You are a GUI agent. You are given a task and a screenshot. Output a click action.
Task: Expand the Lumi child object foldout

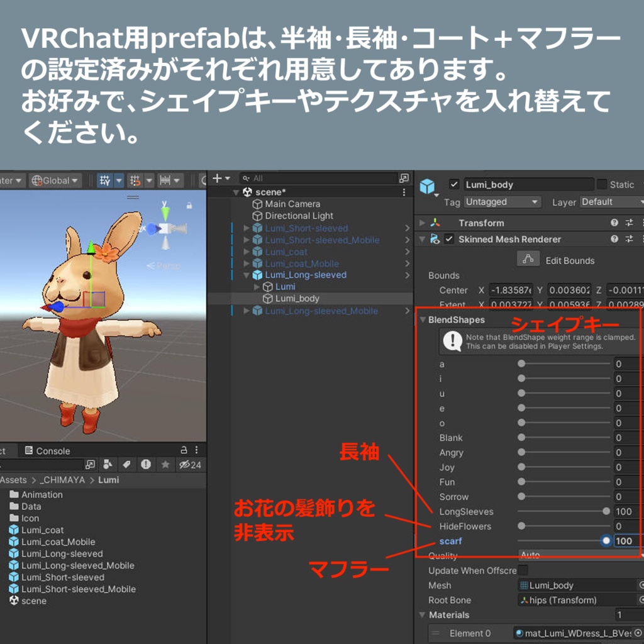257,286
